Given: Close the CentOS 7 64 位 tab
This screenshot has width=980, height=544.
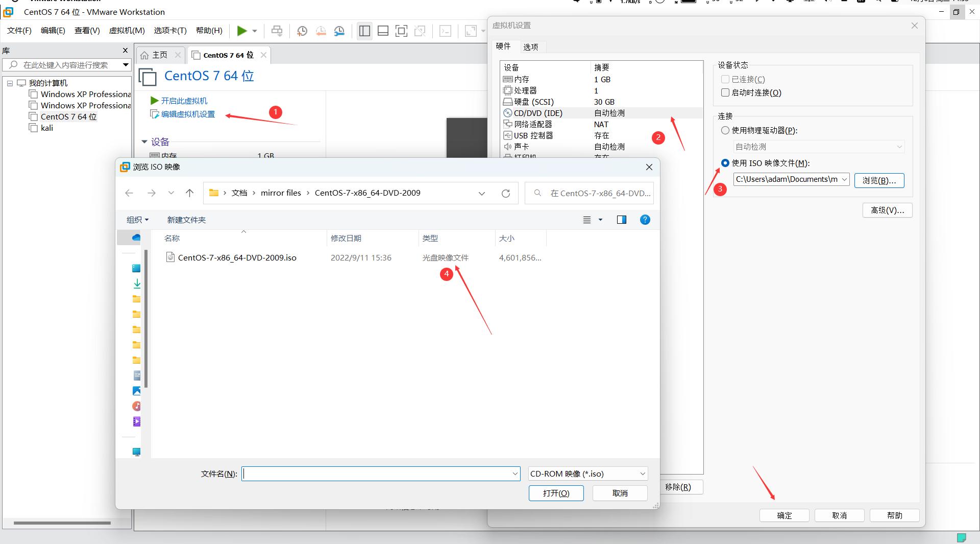Looking at the screenshot, I should coord(263,55).
